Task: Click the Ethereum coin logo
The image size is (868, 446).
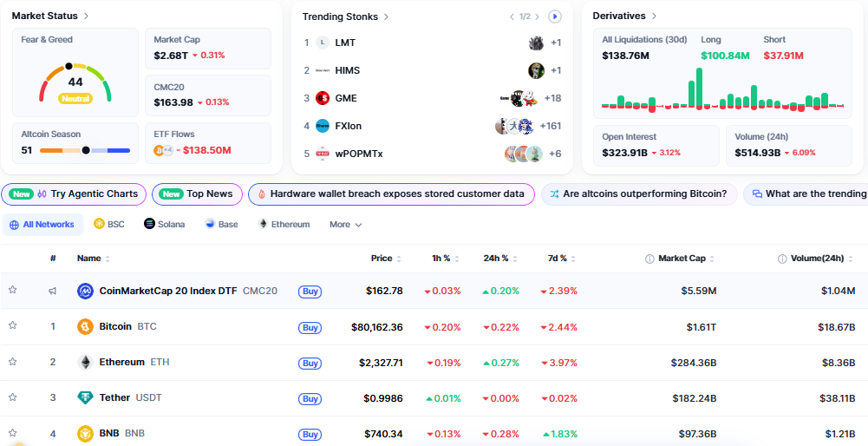Action: [85, 363]
